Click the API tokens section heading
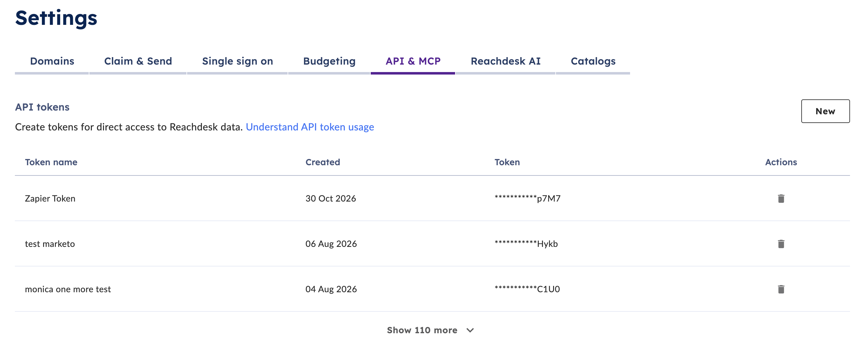This screenshot has height=359, width=868. point(42,107)
